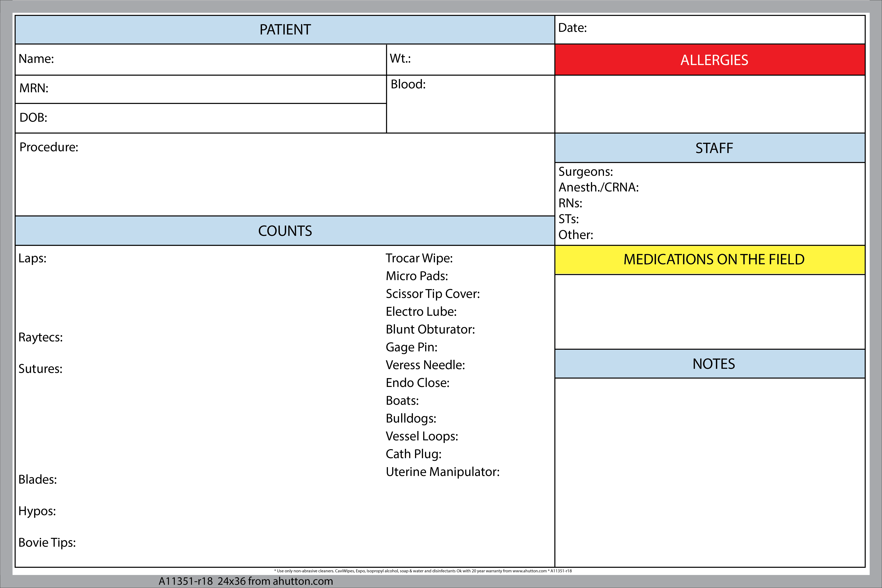The width and height of the screenshot is (882, 588).
Task: Click the Surgeons label
Action: pos(585,172)
